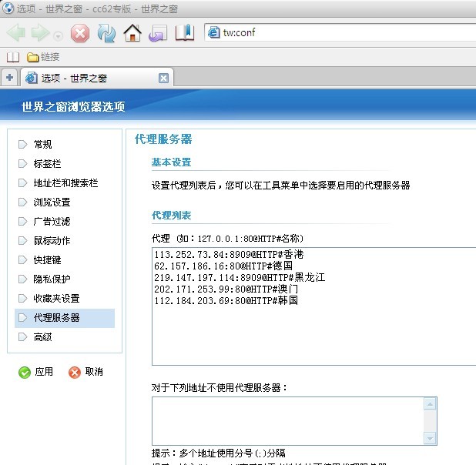476x465 pixels.
Task: Open the 高级 settings section
Action: (x=42, y=337)
